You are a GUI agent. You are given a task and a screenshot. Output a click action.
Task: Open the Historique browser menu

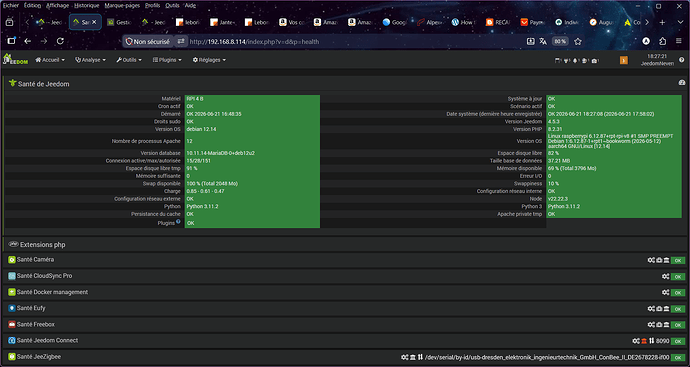87,6
